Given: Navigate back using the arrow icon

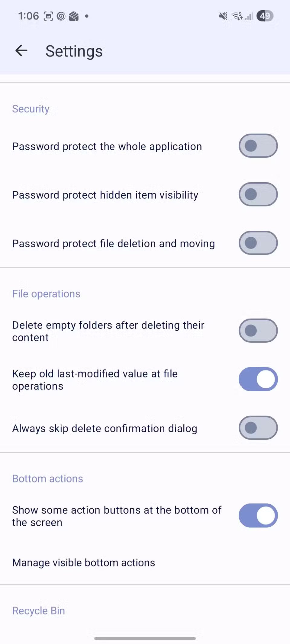Looking at the screenshot, I should click(x=21, y=51).
